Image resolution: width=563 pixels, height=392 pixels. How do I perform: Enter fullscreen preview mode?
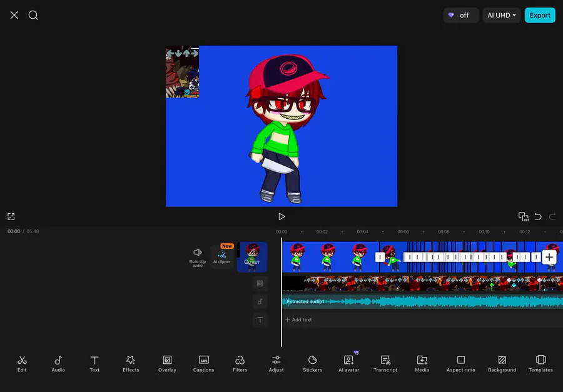pos(11,216)
